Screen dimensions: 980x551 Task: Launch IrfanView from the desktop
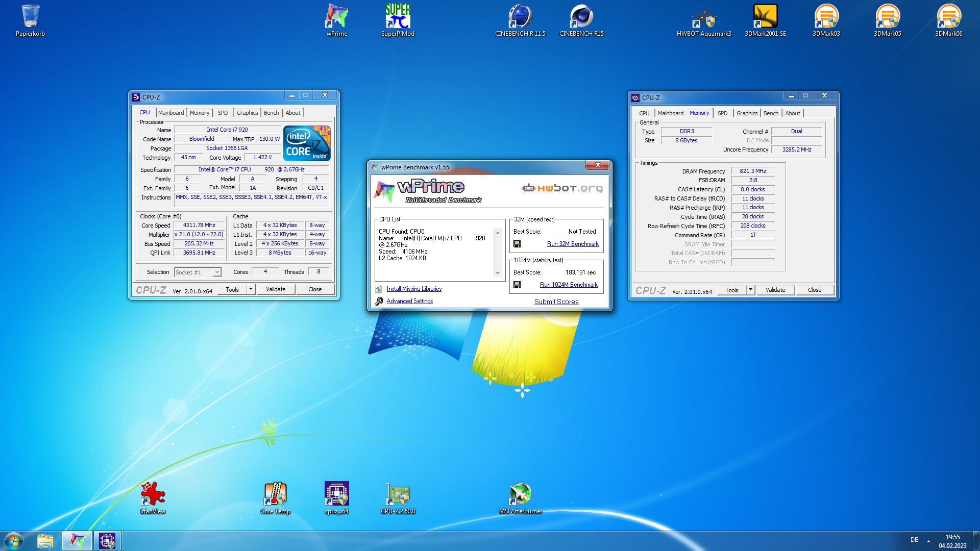(x=153, y=498)
